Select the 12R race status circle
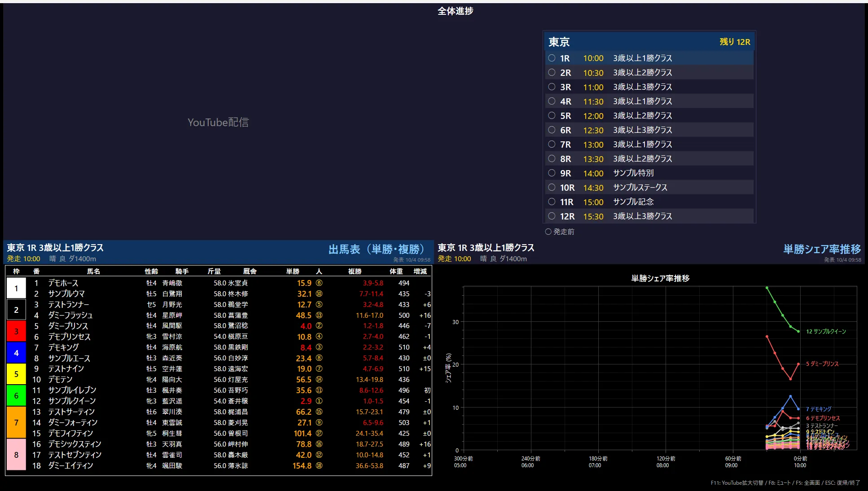The height and width of the screenshot is (491, 868). point(552,216)
